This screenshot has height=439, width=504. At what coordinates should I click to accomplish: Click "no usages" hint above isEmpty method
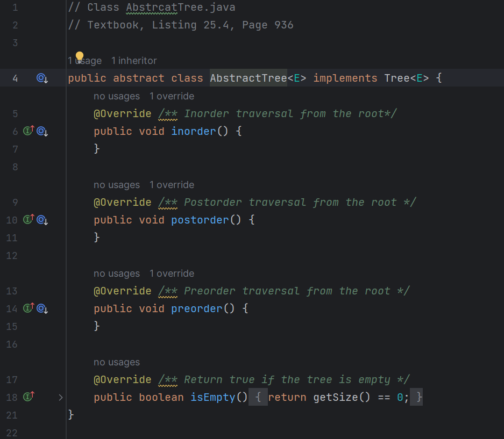click(x=117, y=362)
